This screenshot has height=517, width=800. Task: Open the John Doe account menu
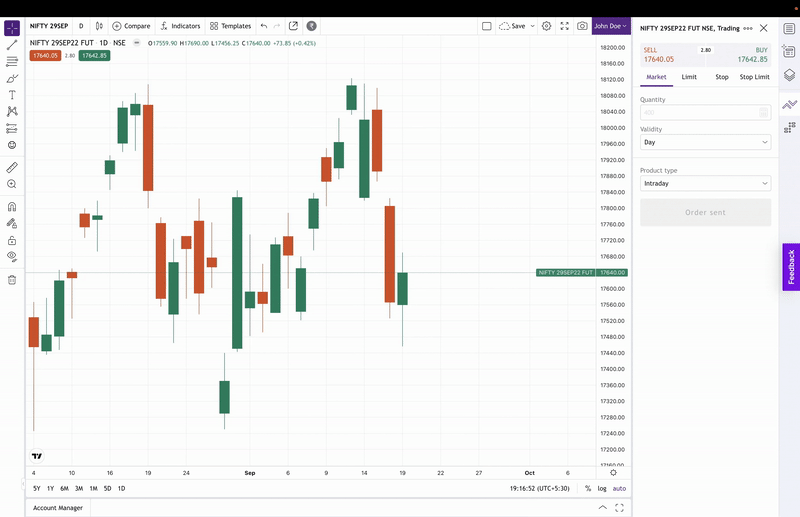610,26
